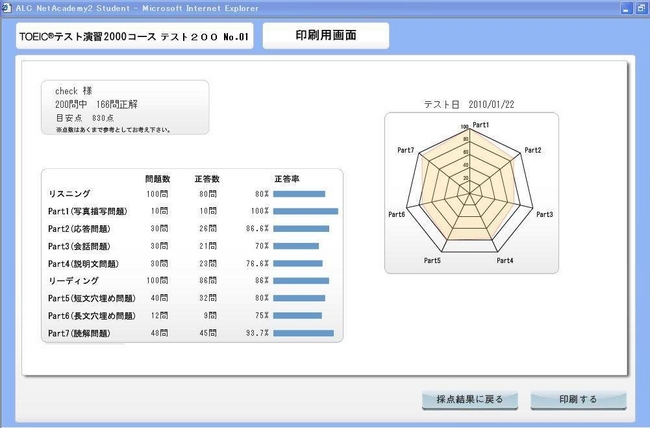Click the Part2 label on radar chart
Image resolution: width=650 pixels, height=428 pixels.
tap(533, 150)
